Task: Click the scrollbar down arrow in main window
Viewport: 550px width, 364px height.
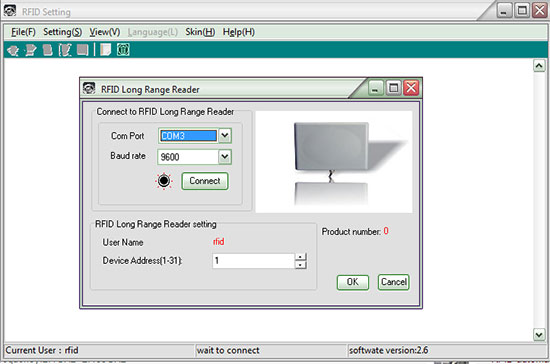Action: [x=539, y=334]
